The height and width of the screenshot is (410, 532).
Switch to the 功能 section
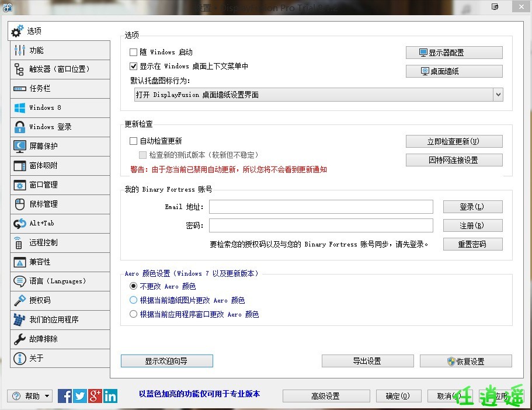click(60, 50)
